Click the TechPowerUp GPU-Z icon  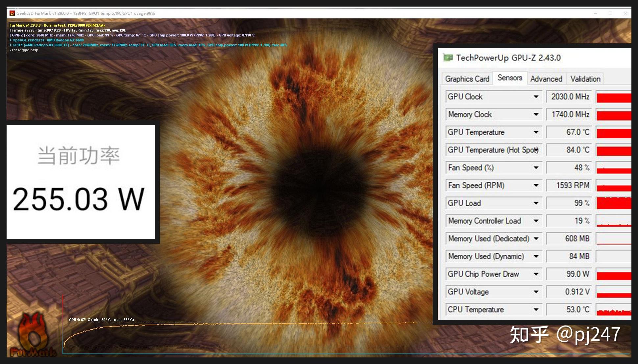coord(448,58)
